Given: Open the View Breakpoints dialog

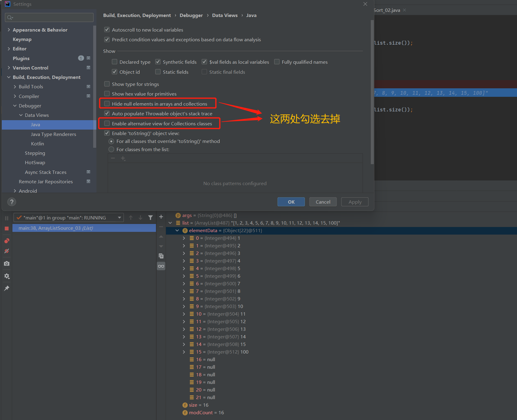Looking at the screenshot, I should 6,241.
